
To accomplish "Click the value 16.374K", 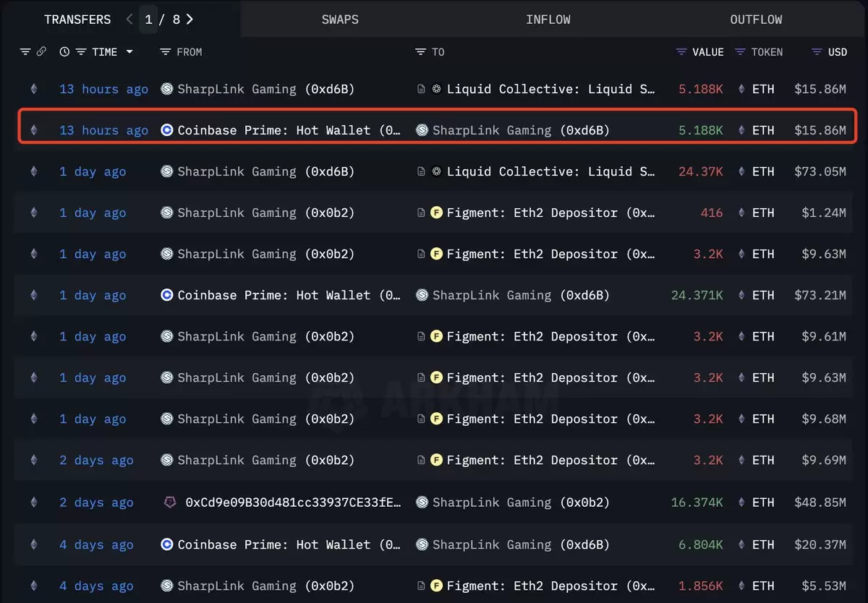I will [x=697, y=502].
